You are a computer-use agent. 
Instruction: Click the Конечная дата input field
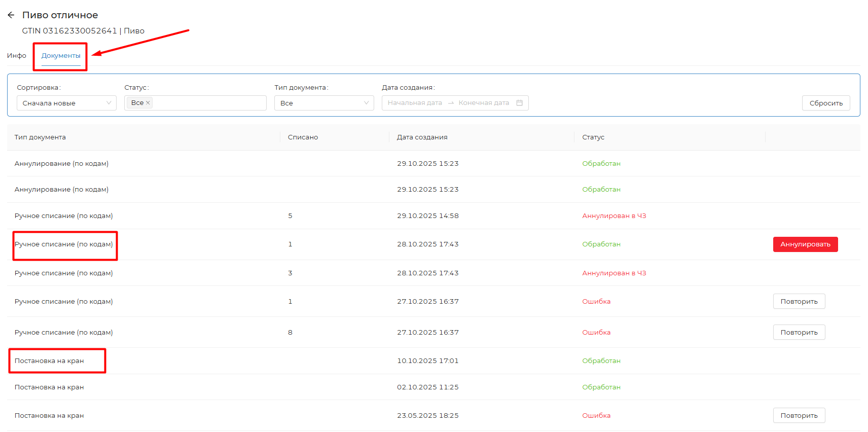tap(483, 103)
